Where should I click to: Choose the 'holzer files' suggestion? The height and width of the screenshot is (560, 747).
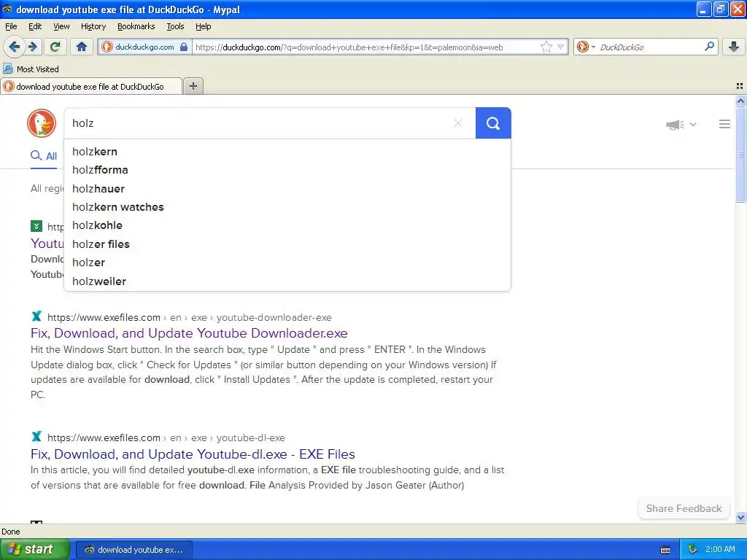(x=287, y=244)
